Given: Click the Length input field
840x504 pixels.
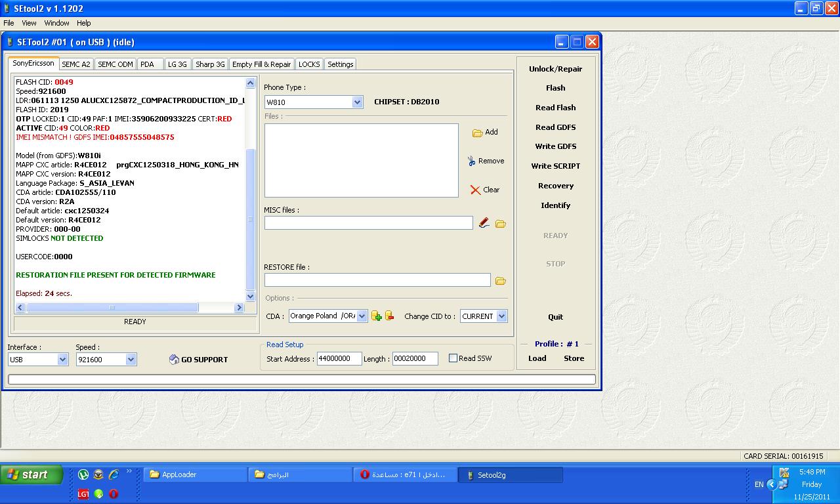Looking at the screenshot, I should (x=415, y=358).
